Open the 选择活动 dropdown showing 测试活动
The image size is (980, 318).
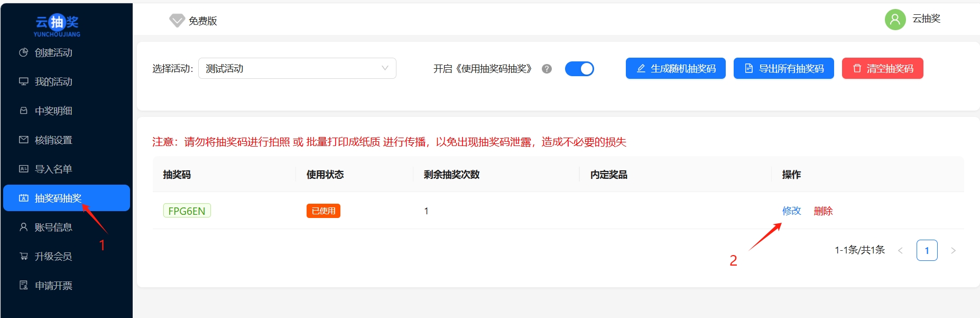pos(297,68)
